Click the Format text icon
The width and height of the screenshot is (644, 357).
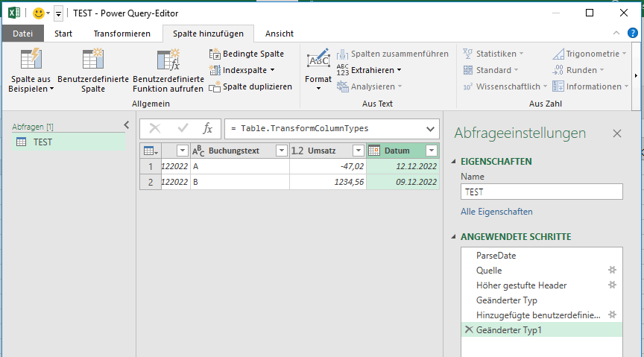(318, 60)
